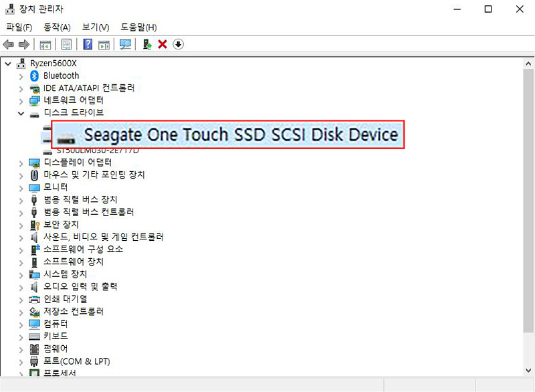Click the keyboard icon of 키보드
Viewport: 535px width, 392px height.
click(35, 336)
